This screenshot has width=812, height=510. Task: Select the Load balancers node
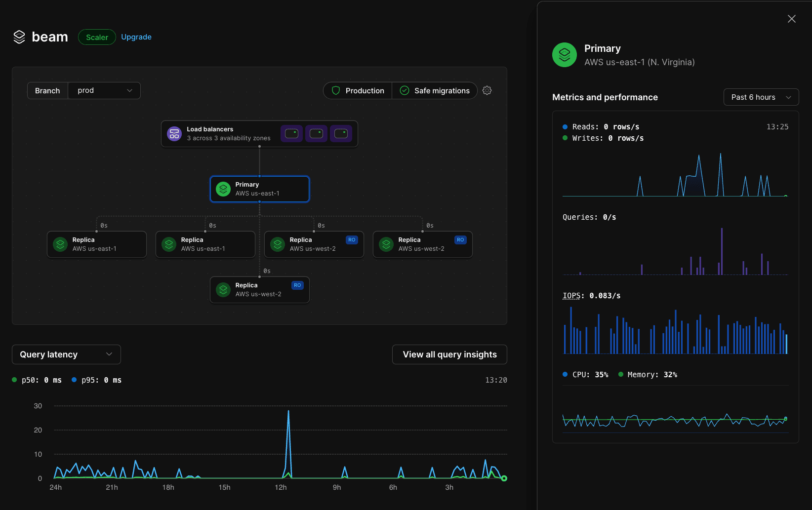pos(259,134)
